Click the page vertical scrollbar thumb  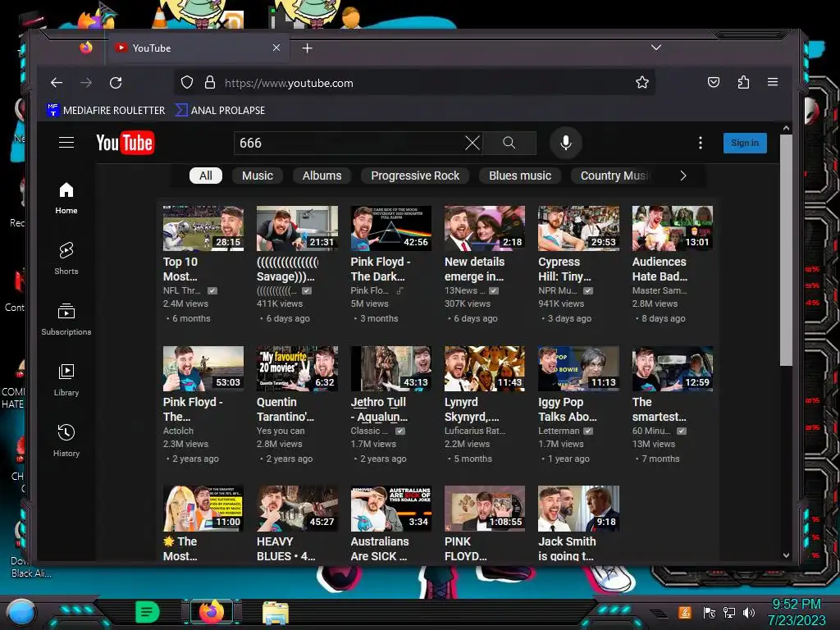coord(786,249)
